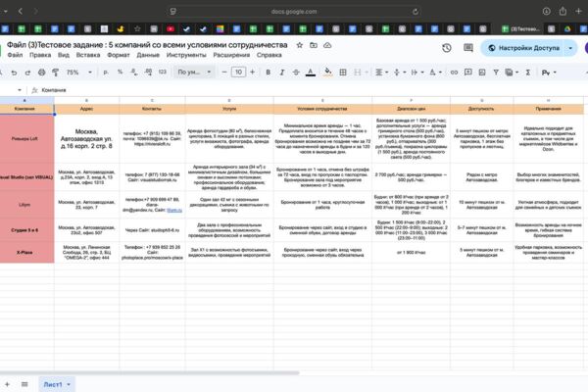Open the functions (Σ) menu
The image size is (588, 392).
tap(528, 73)
